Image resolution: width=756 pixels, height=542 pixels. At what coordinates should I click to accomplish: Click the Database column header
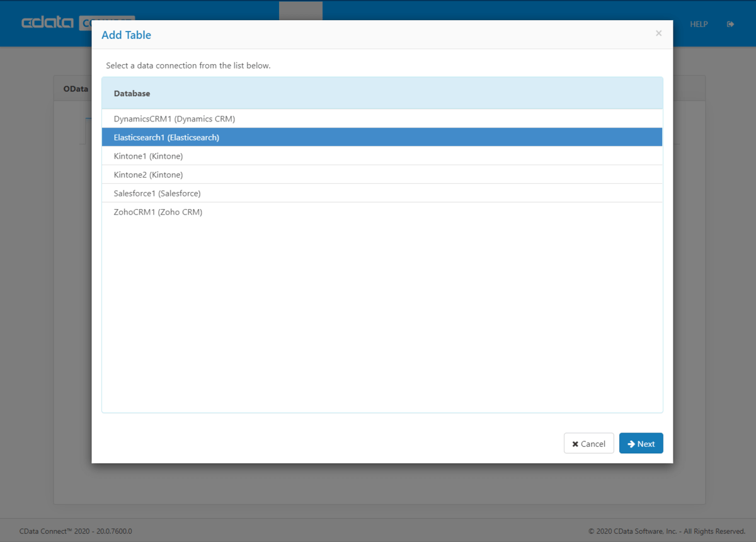[x=382, y=93]
